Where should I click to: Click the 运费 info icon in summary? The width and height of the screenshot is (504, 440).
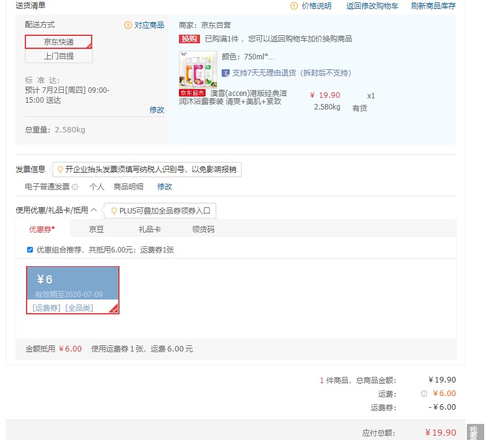pos(424,394)
